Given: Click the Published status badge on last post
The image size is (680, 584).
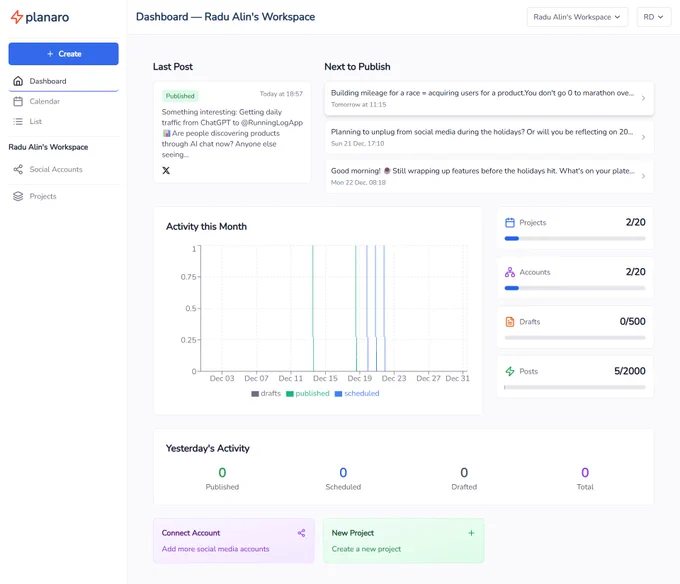Looking at the screenshot, I should pos(180,96).
